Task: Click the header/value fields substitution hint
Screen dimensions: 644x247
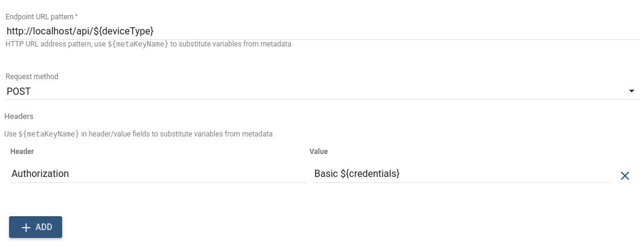Action: [x=138, y=133]
